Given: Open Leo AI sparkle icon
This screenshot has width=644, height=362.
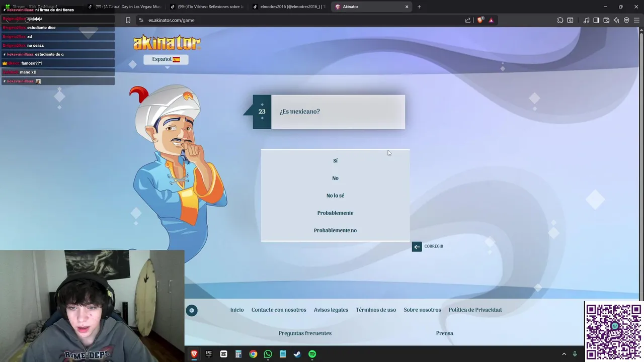Looking at the screenshot, I should point(616,20).
